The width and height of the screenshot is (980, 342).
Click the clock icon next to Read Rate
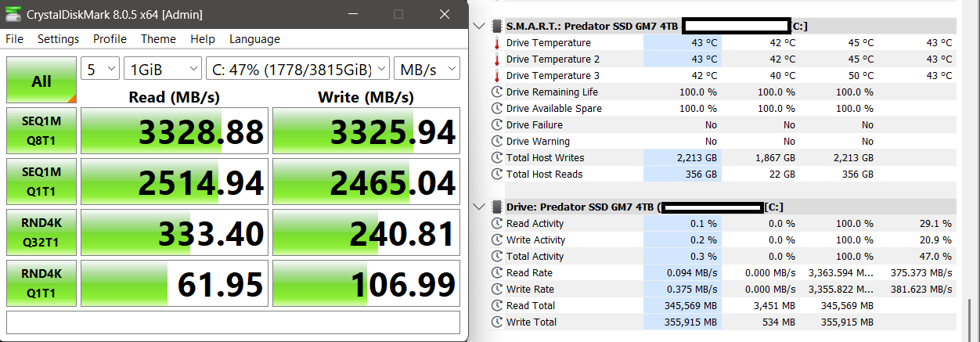tap(496, 273)
